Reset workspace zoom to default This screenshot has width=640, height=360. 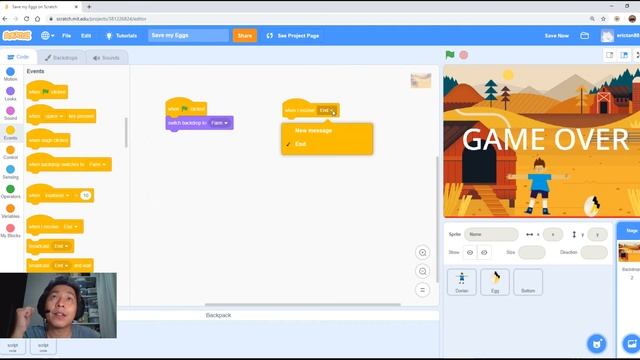[422, 290]
